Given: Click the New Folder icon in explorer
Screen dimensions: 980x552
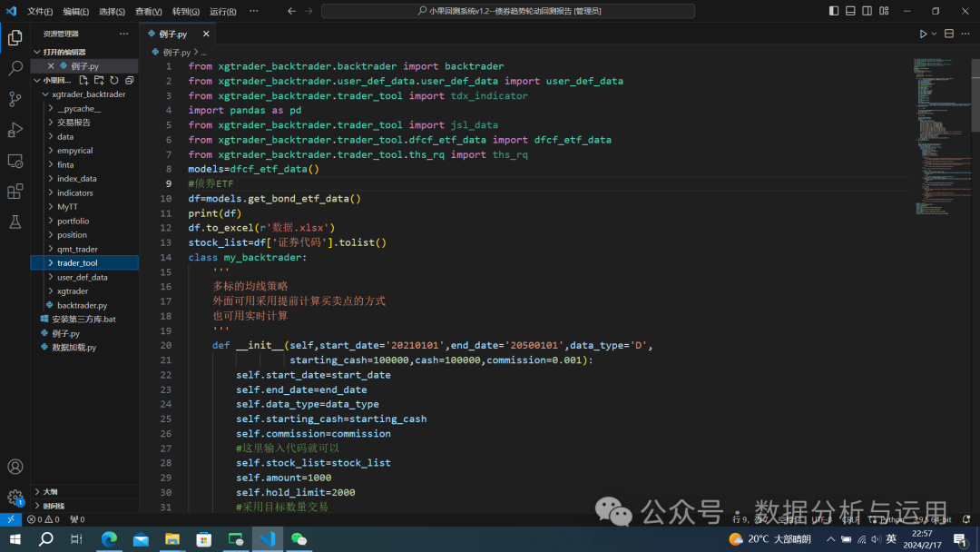Looking at the screenshot, I should pos(99,80).
